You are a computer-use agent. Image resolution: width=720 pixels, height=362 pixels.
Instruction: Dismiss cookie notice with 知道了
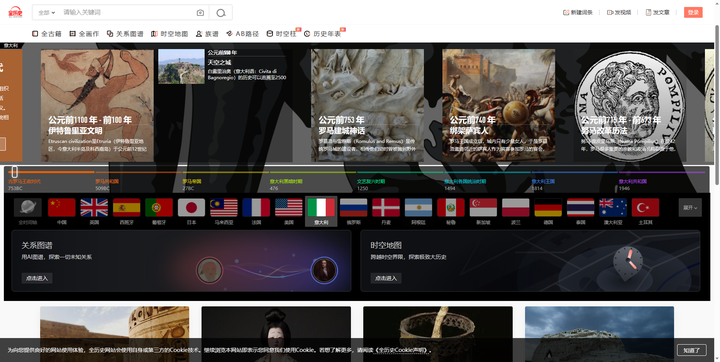692,350
